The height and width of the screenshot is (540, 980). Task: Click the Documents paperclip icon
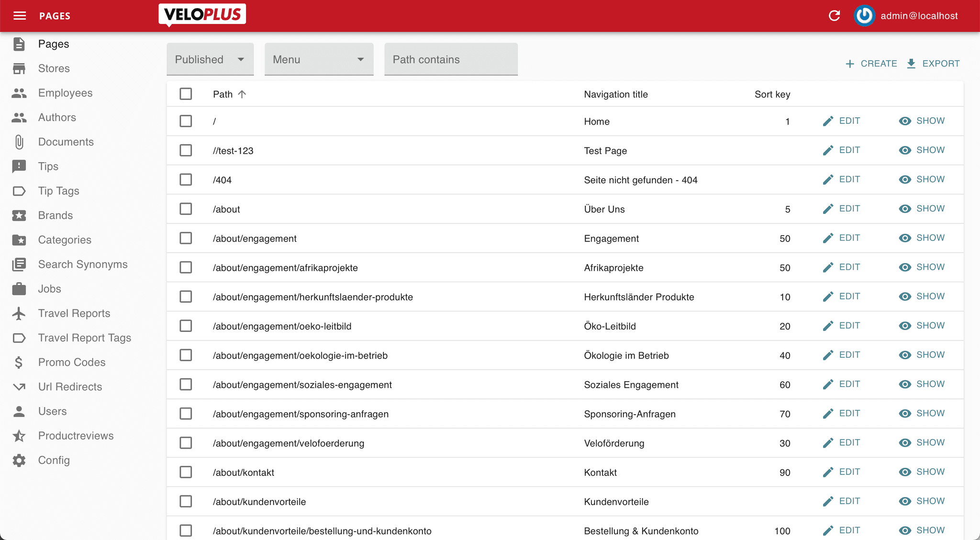pyautogui.click(x=19, y=142)
